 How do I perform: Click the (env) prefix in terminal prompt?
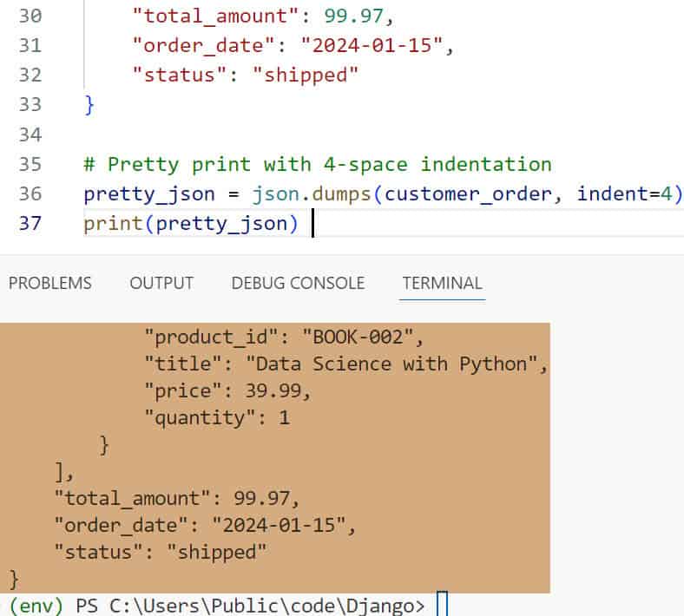tap(36, 606)
